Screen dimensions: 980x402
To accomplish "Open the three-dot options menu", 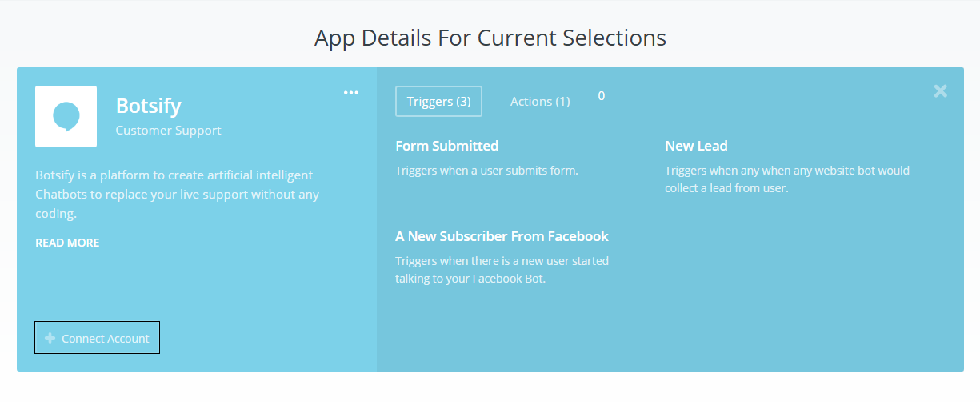I will [x=351, y=93].
